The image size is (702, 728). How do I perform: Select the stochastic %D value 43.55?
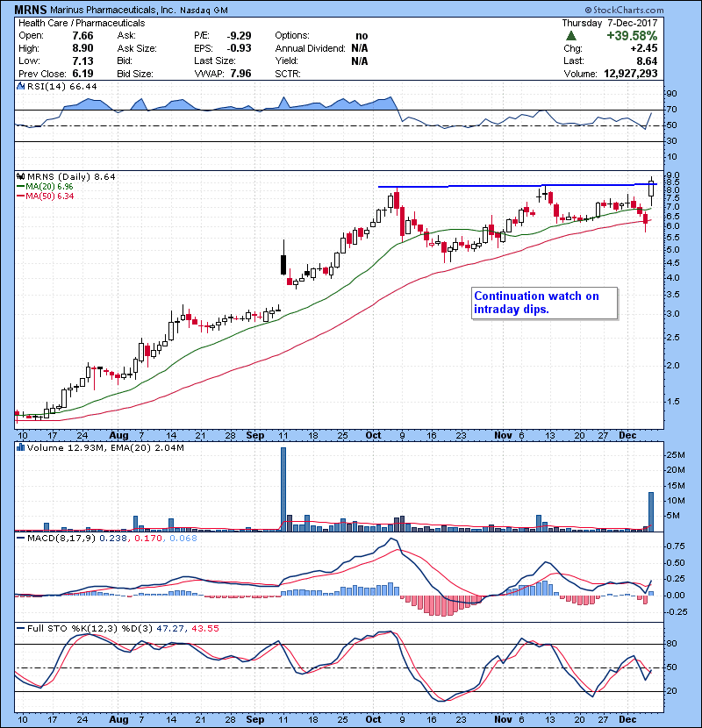[204, 628]
